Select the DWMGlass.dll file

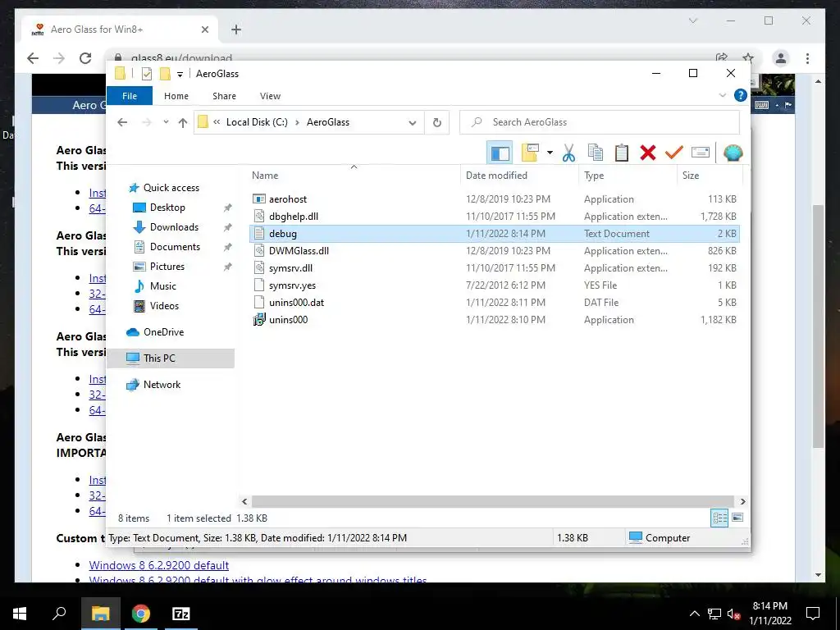(494, 251)
